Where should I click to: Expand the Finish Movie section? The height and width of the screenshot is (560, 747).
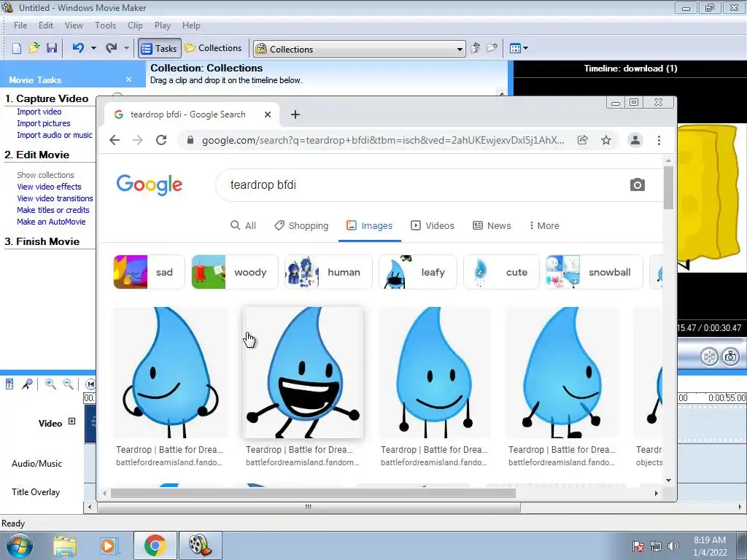(x=42, y=241)
